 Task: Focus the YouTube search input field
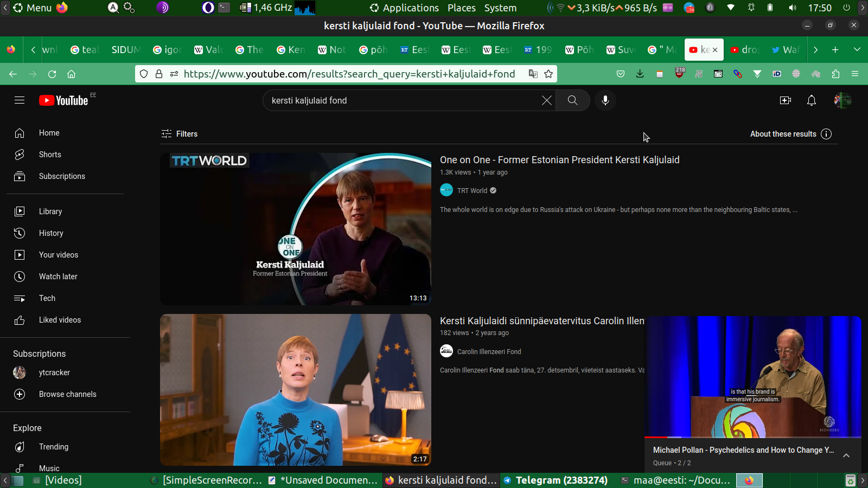coord(404,100)
